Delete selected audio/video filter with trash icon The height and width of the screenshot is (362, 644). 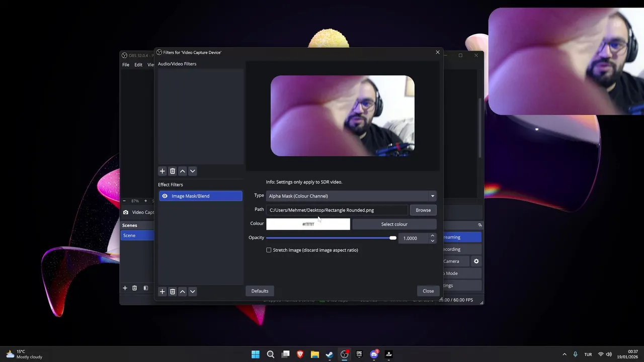point(172,171)
